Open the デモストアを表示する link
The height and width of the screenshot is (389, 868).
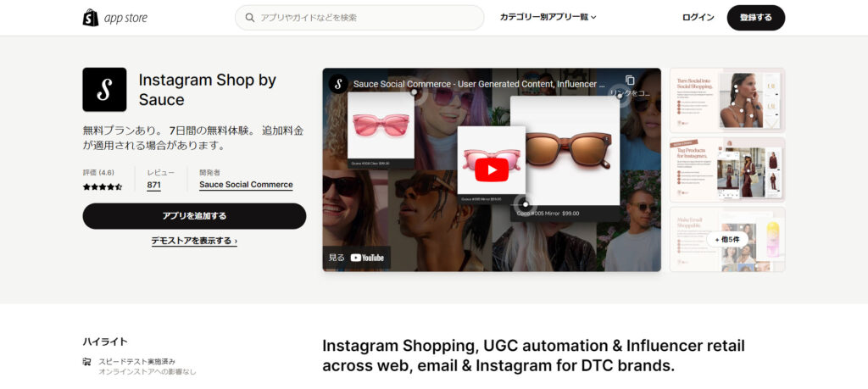pos(194,241)
